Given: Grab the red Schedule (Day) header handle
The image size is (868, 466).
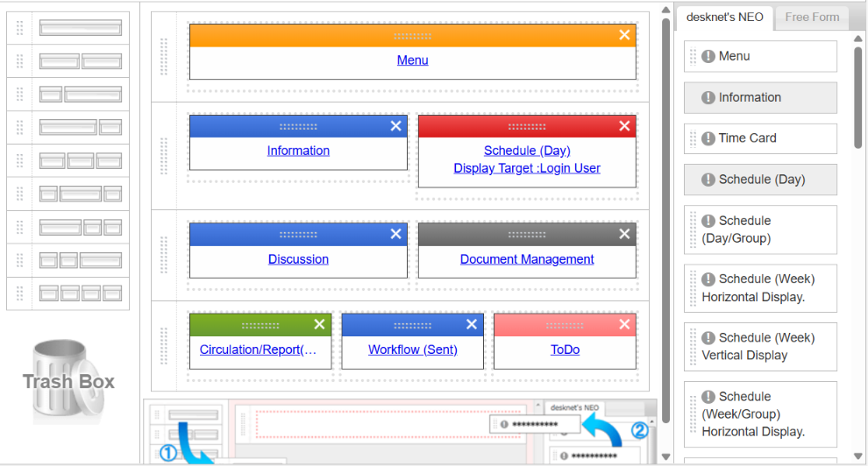Looking at the screenshot, I should coord(527,127).
